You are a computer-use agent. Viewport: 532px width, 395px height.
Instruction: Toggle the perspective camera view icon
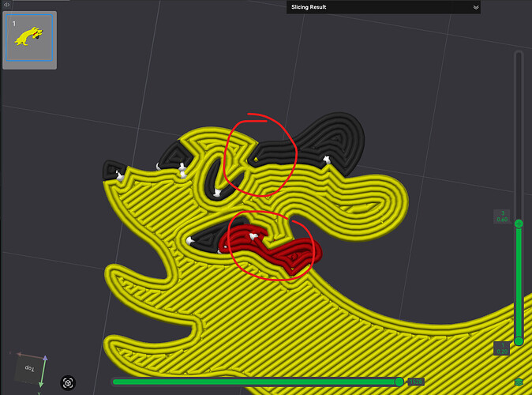click(68, 383)
